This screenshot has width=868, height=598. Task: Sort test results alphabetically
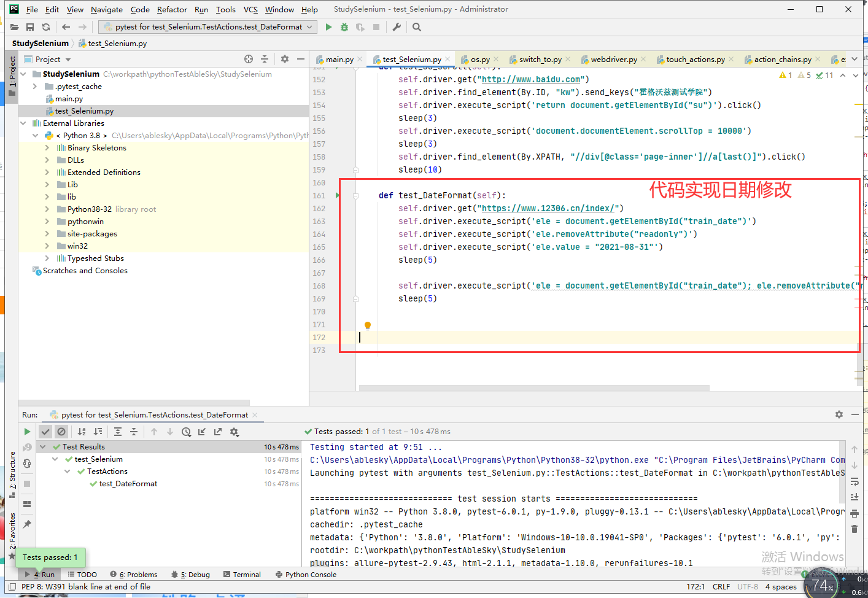[82, 432]
